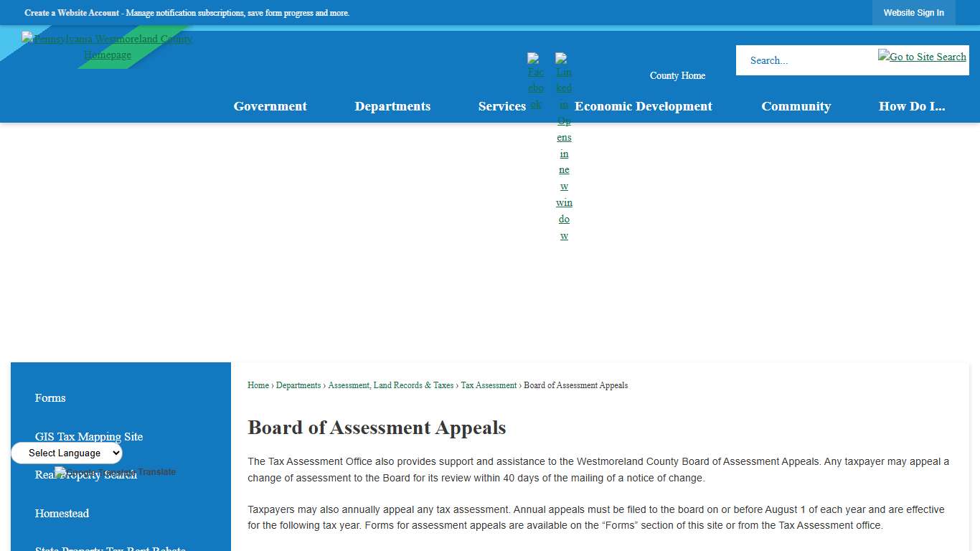Viewport: 980px width, 551px height.
Task: Click Tax Assessment in the breadcrumb trail
Action: pos(489,385)
